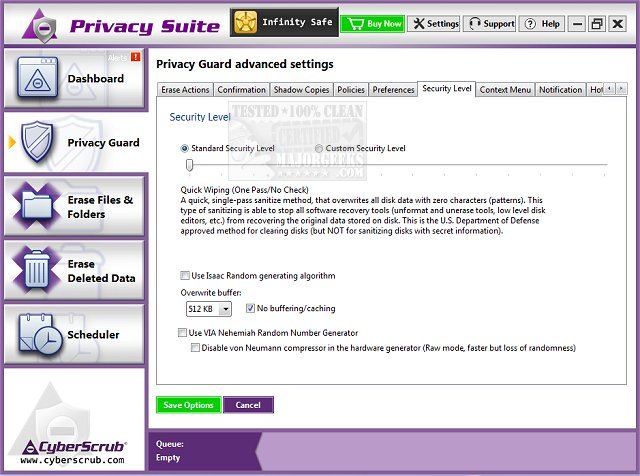
Task: Switch to the Preferences tab
Action: pos(393,90)
